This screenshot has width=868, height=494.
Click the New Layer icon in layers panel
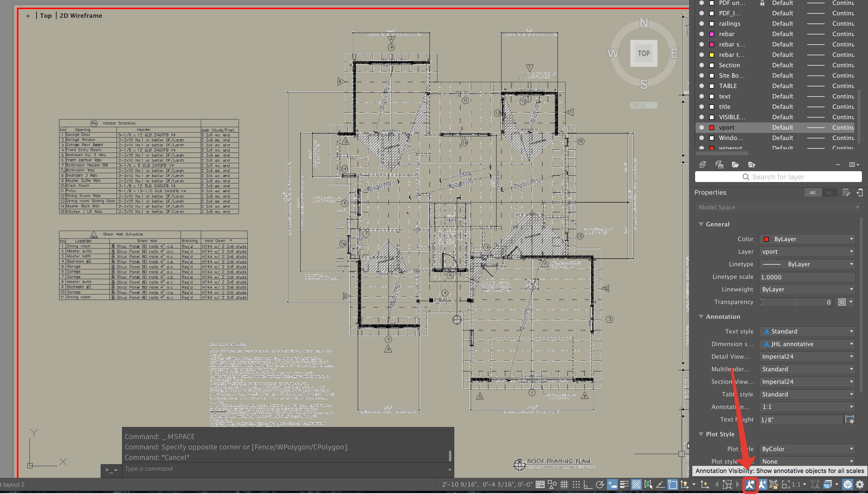click(x=703, y=165)
